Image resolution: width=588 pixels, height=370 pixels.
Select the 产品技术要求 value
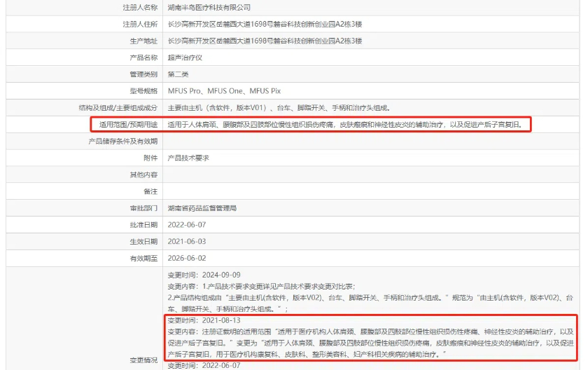[188, 158]
